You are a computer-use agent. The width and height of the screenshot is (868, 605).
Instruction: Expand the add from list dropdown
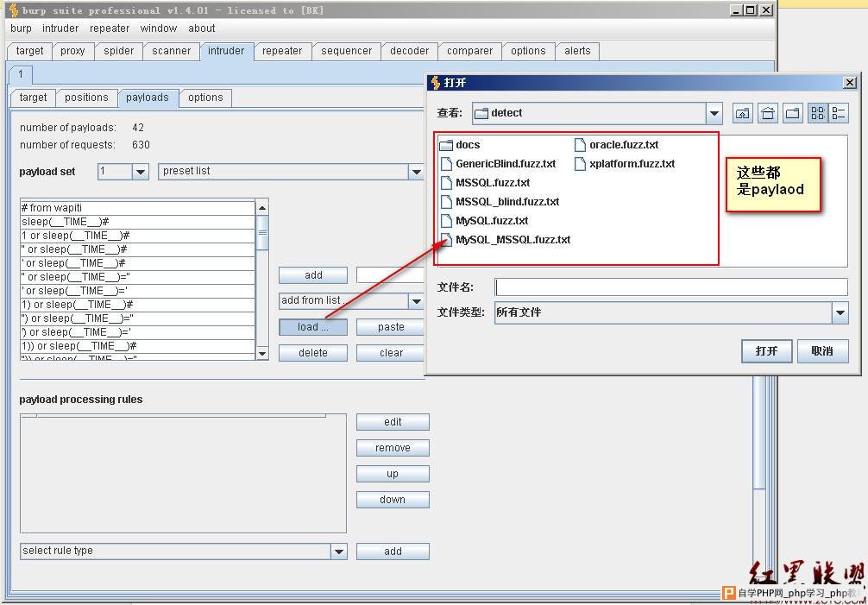pos(416,301)
